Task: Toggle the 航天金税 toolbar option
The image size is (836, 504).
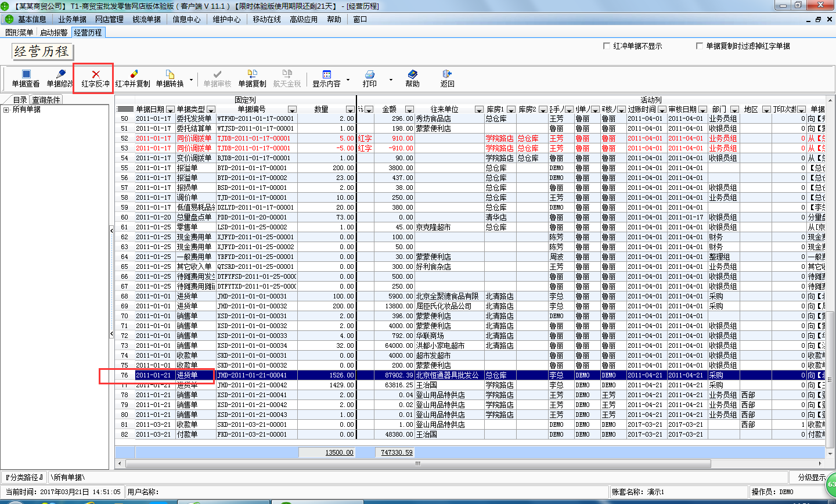Action: coord(287,78)
